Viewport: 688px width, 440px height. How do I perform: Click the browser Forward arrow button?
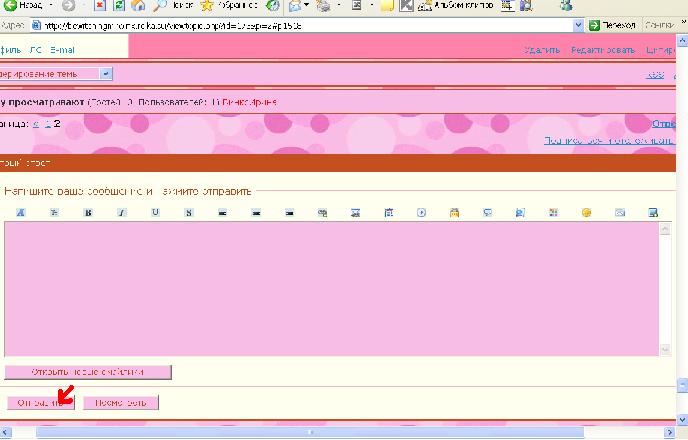click(68, 5)
